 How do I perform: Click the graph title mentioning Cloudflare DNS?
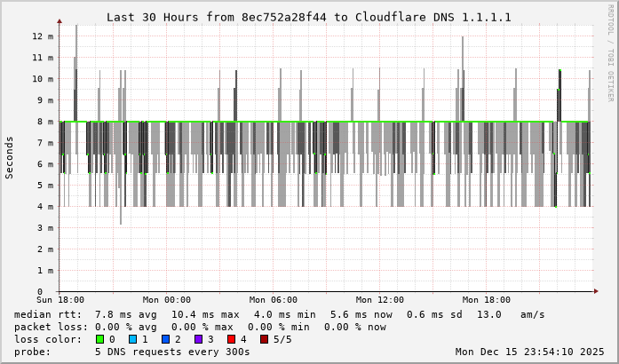point(308,17)
